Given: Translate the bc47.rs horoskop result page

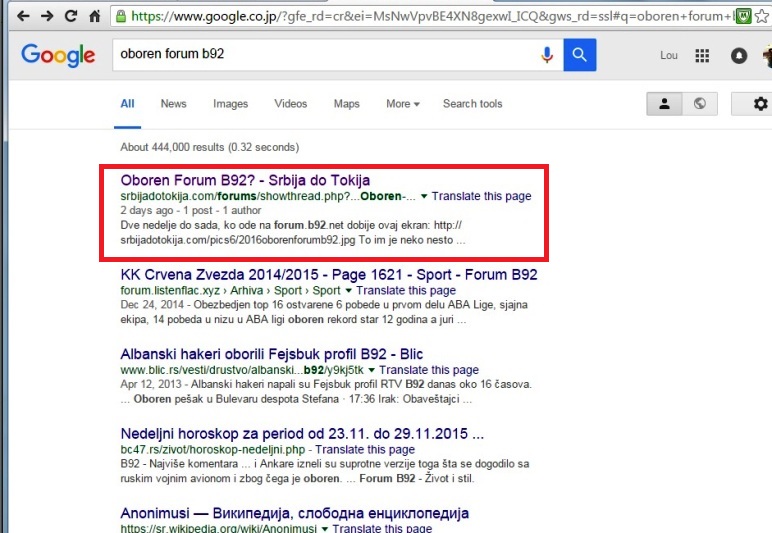Looking at the screenshot, I should point(365,450).
